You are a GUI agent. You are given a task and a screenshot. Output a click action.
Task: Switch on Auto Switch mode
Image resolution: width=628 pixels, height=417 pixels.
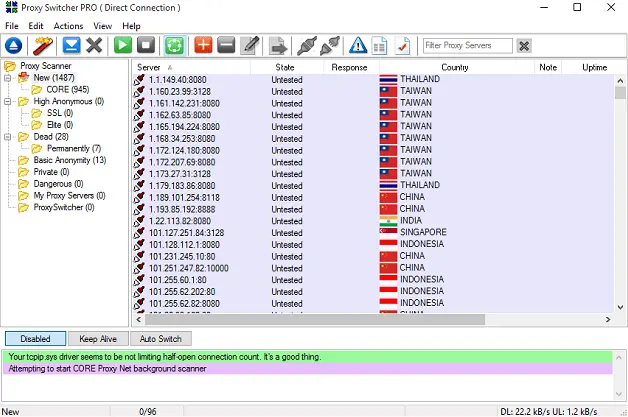[160, 339]
